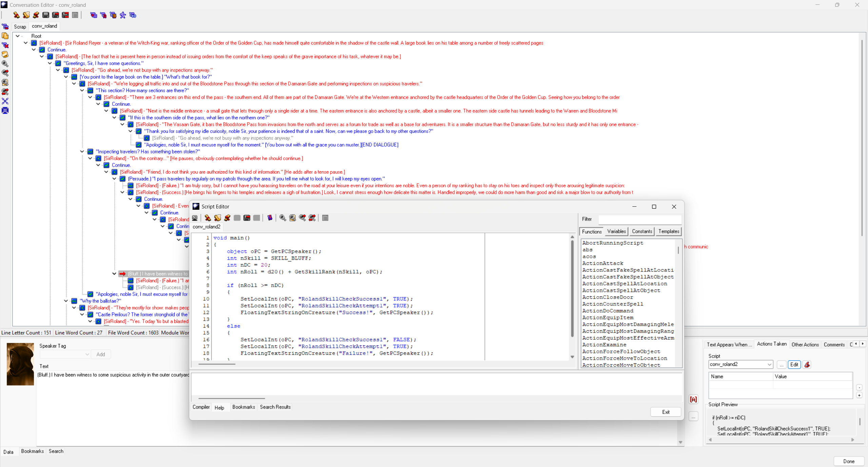Click the red wizard hat icon next to Edit

point(807,365)
